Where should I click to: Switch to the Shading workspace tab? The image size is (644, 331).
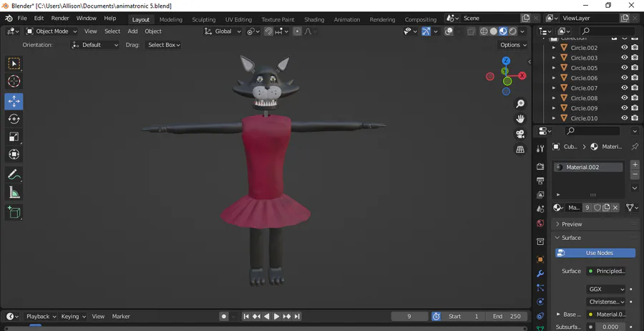coord(314,19)
